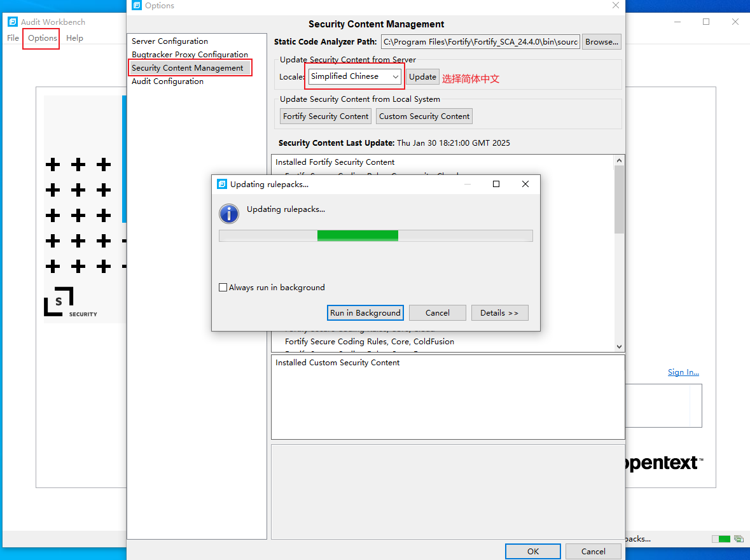
Task: Close the Options dialog with its X
Action: [616, 5]
